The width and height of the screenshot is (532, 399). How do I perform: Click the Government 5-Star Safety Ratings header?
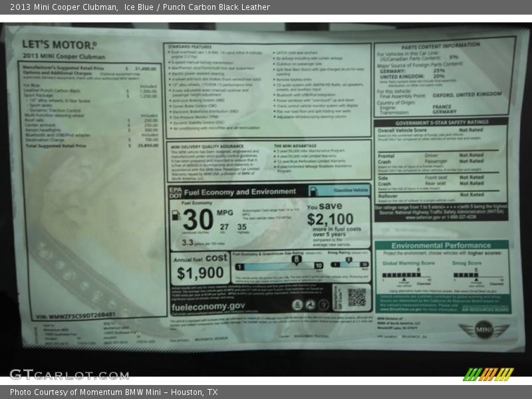click(x=441, y=122)
